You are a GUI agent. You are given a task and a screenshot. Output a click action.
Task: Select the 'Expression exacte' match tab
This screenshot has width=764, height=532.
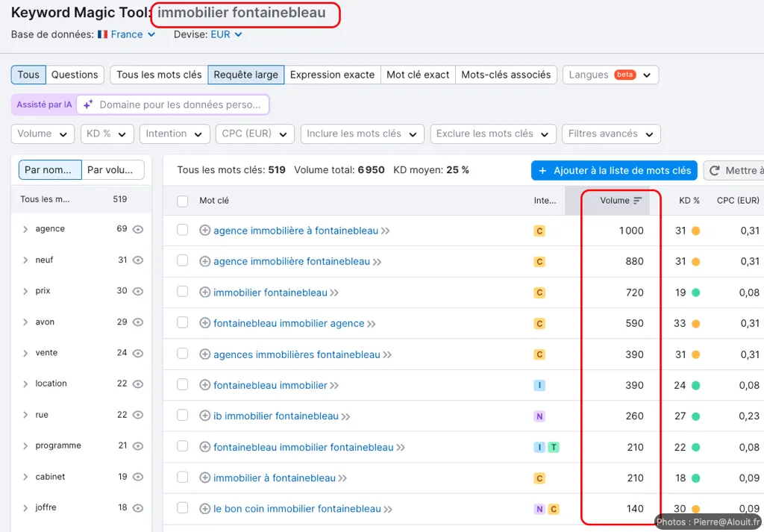332,75
